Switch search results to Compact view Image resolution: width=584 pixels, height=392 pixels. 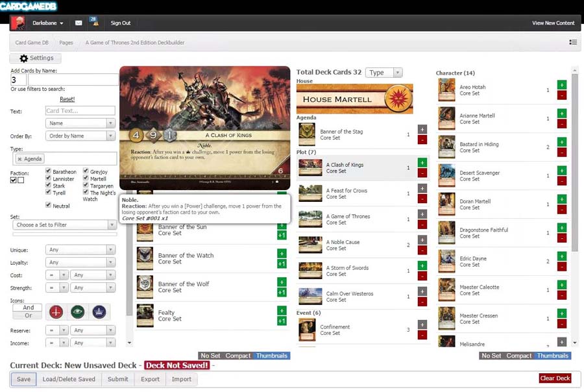coord(237,356)
